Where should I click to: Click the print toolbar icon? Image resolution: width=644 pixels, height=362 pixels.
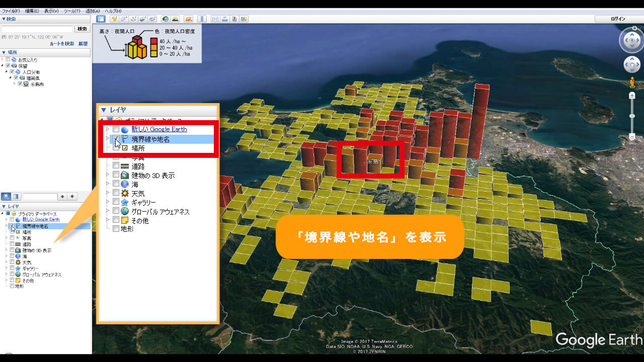225,19
